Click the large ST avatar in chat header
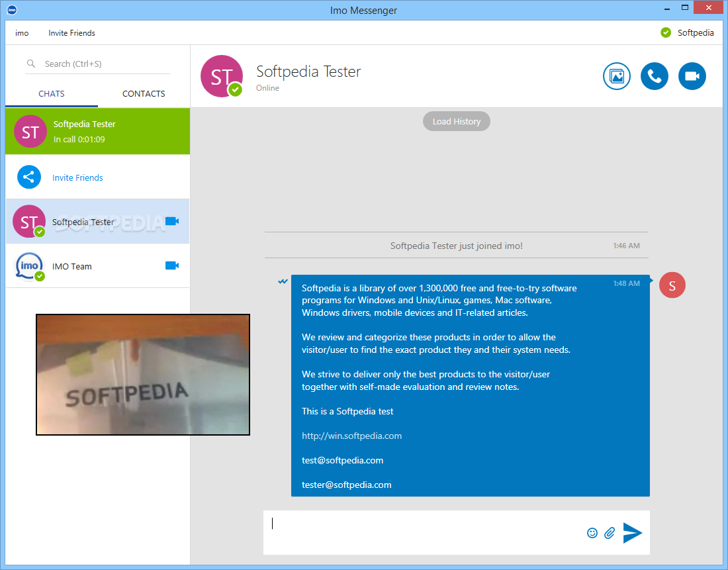This screenshot has height=570, width=728. [222, 76]
